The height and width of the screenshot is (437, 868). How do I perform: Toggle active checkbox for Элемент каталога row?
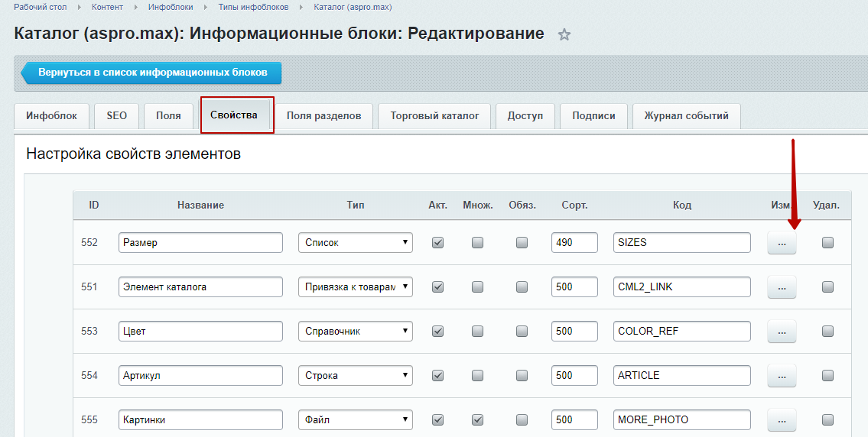click(x=438, y=286)
